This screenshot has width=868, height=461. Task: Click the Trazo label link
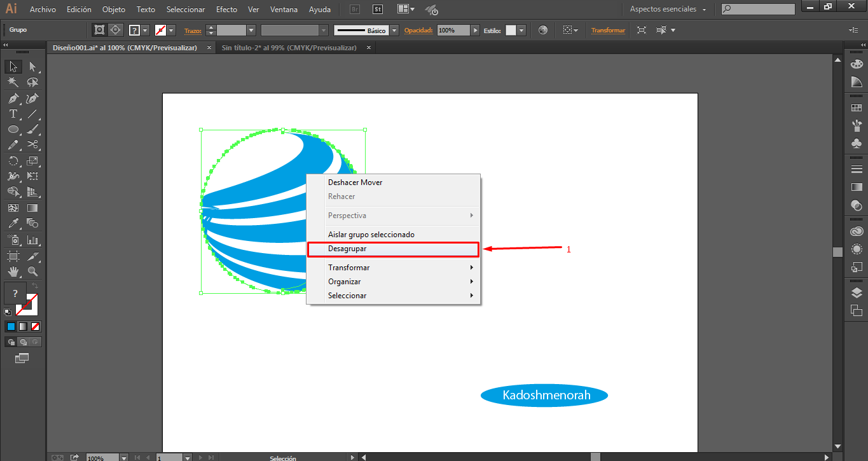[192, 30]
